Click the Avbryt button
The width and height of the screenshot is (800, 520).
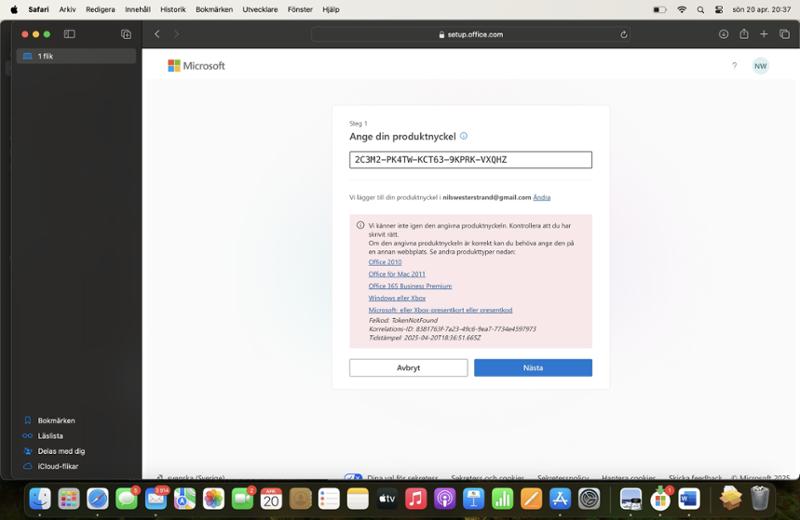click(408, 367)
